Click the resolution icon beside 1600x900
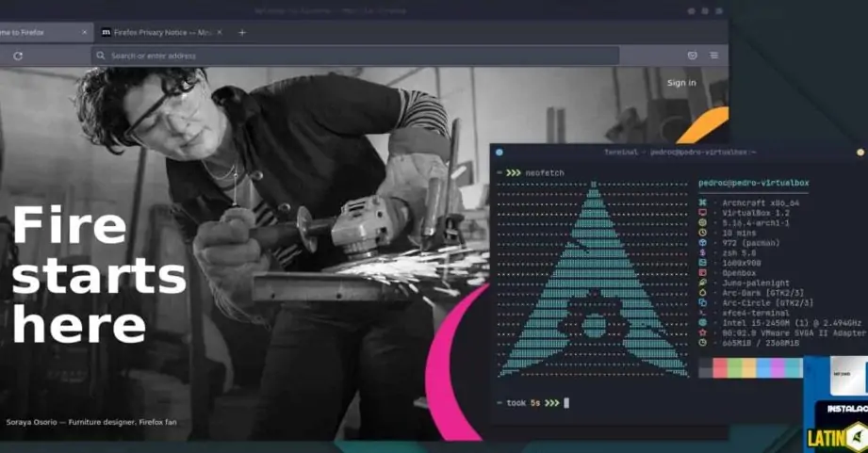 click(702, 263)
